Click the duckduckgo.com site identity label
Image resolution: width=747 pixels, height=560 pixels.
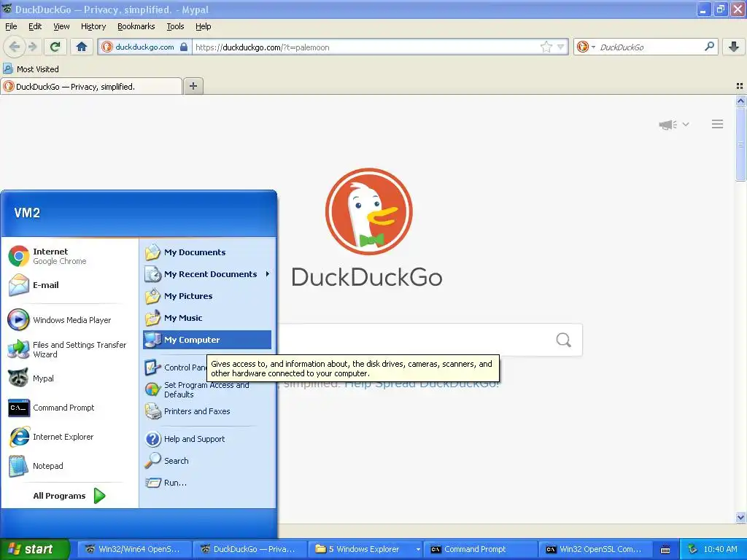[x=144, y=47]
